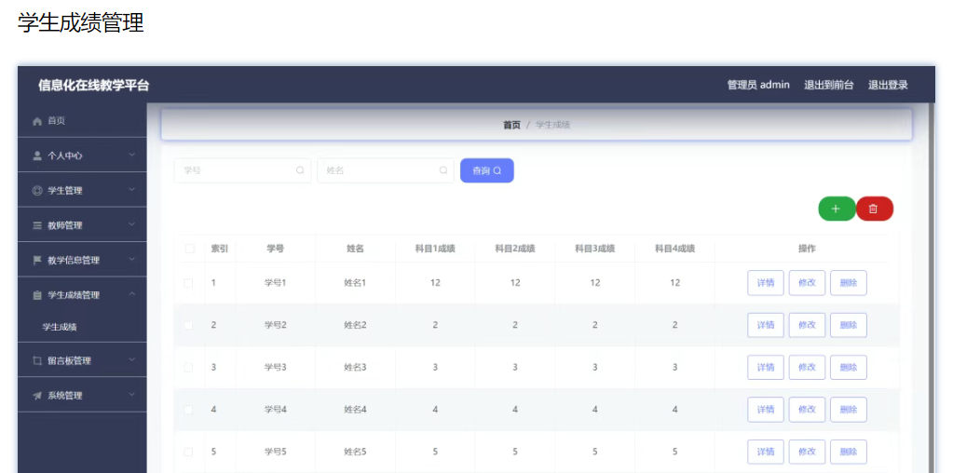Screen dimensions: 980x473
Task: Click the person icon beside 个人中心
Action: pyautogui.click(x=37, y=155)
